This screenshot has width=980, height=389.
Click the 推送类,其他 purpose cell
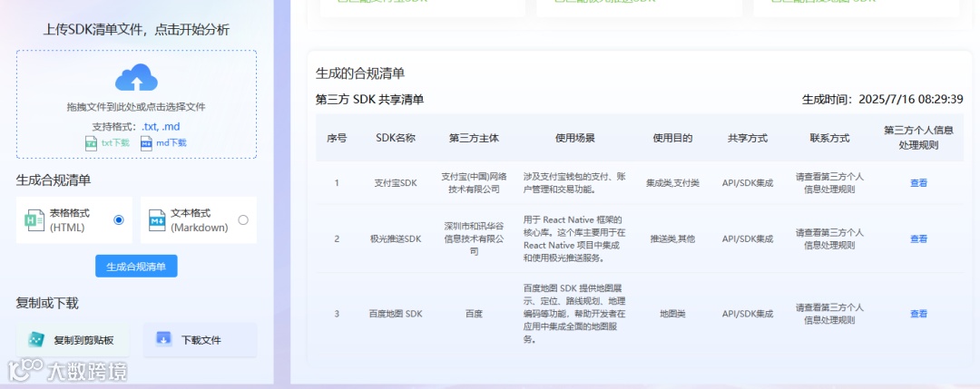[x=672, y=238]
